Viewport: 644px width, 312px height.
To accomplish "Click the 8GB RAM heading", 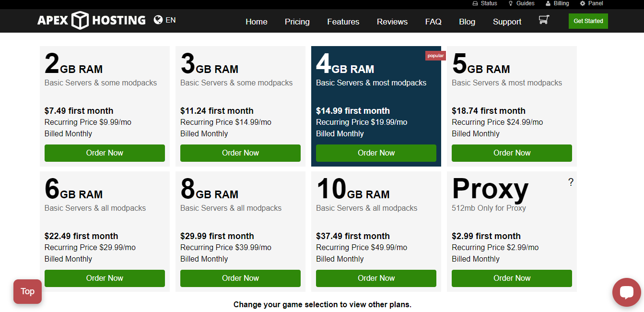I will (209, 189).
